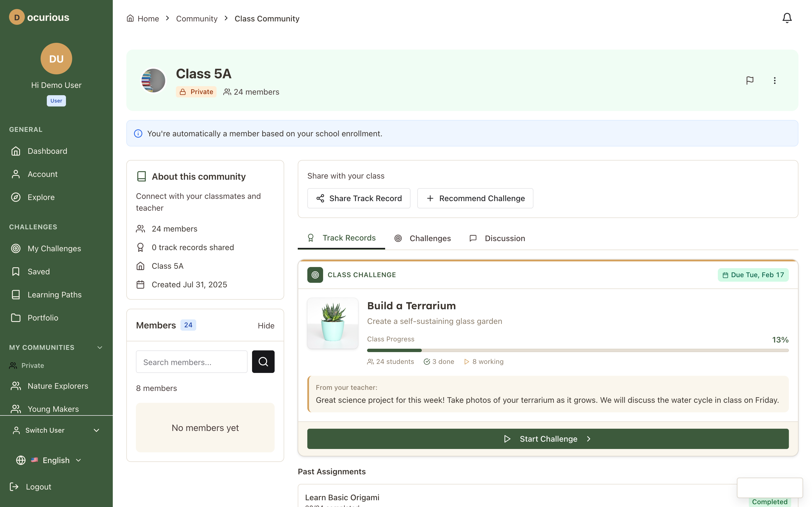Click the Search members input field
Image resolution: width=812 pixels, height=507 pixels.
pyautogui.click(x=191, y=362)
